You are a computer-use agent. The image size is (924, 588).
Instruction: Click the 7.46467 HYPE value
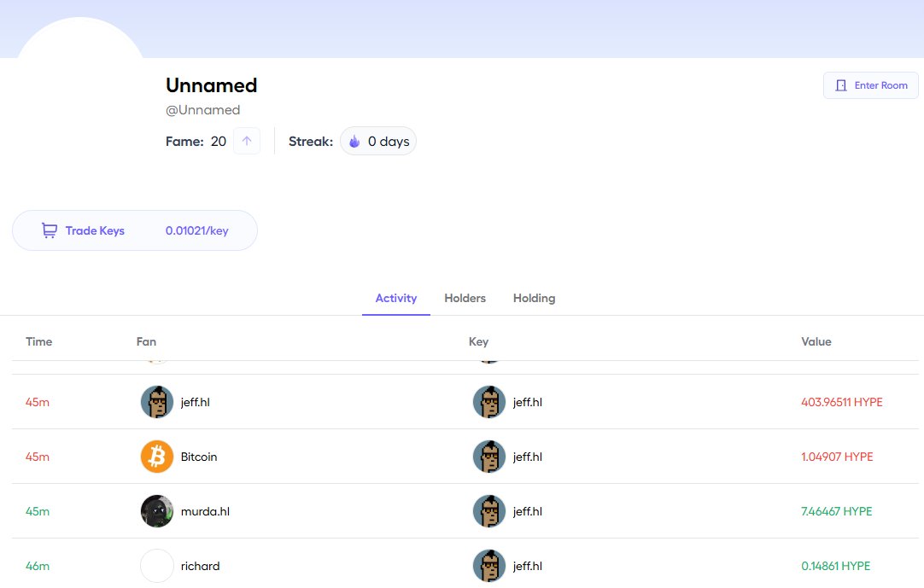coord(836,511)
